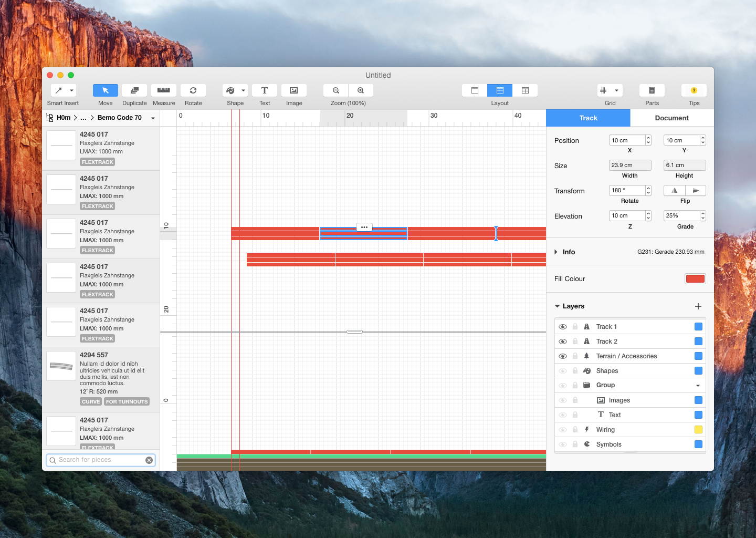Select the Move arrow tool

[x=105, y=90]
